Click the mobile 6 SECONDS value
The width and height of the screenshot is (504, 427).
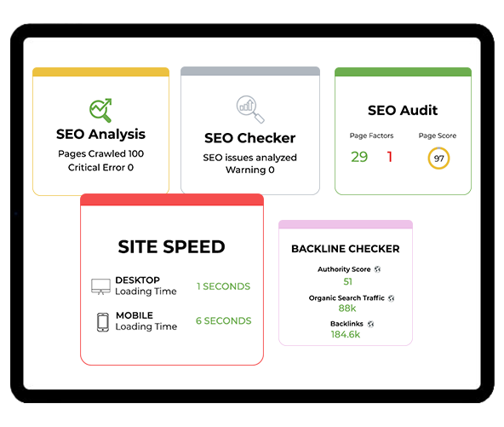pyautogui.click(x=224, y=320)
